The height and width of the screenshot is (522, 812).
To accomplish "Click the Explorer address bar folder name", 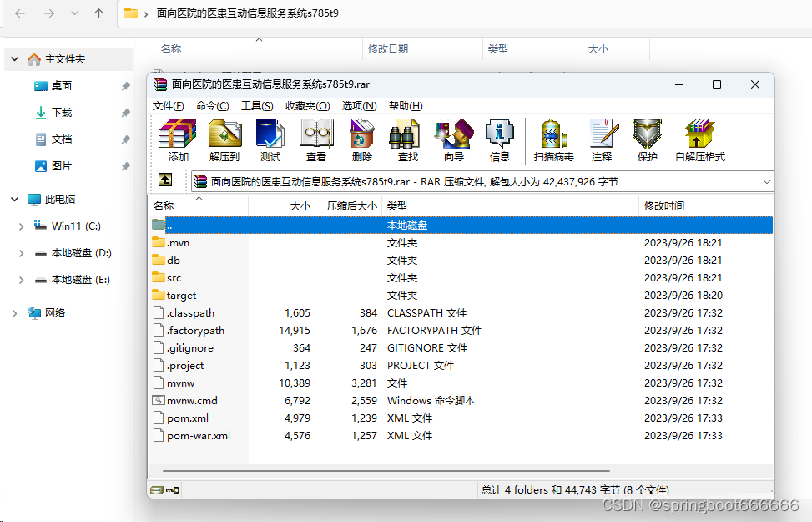I will pyautogui.click(x=248, y=13).
